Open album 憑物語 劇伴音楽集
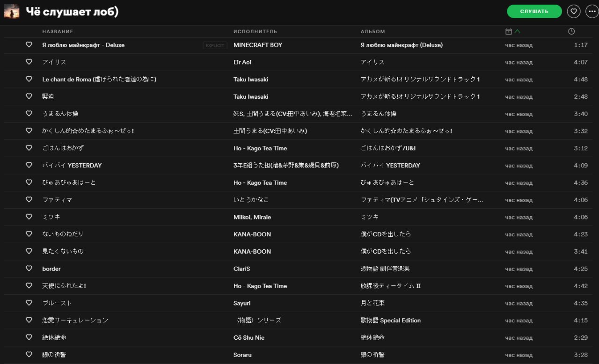Screen dimensions: 599x364 click(385, 269)
